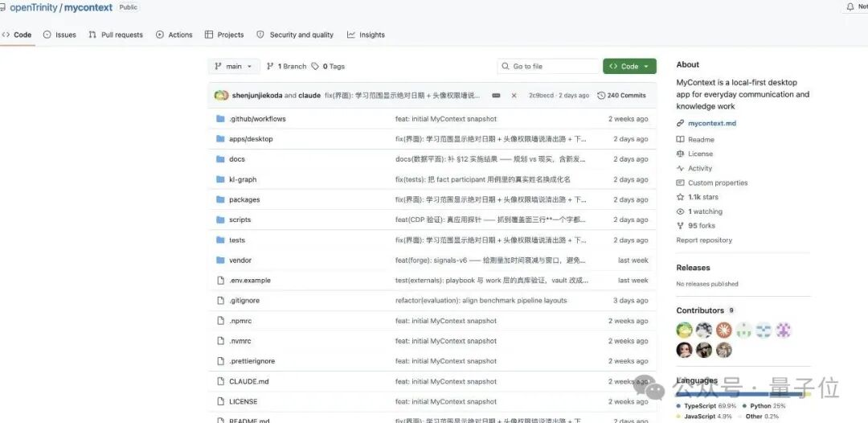Open vendor row commit message signals-v6
The image size is (868, 423).
click(490, 261)
